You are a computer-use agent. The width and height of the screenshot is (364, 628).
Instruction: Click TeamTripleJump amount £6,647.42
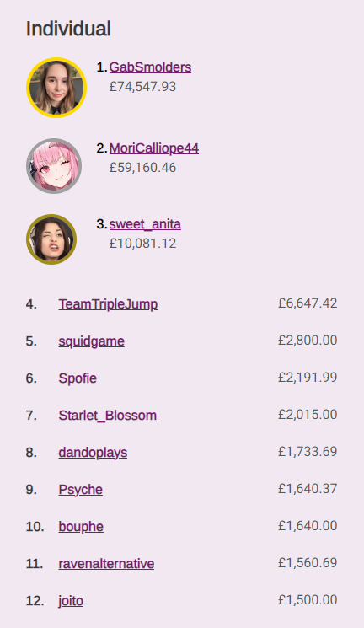308,303
